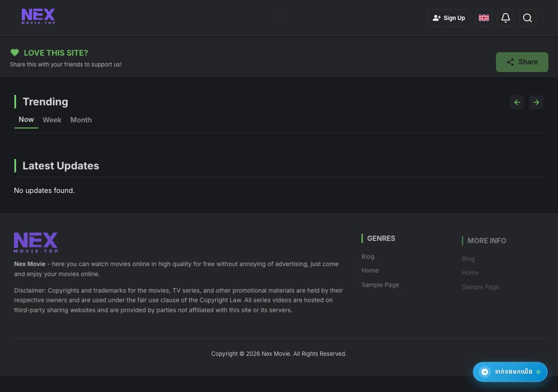This screenshot has height=392, width=558.
Task: Click the GENRES footer heading
Action: click(381, 238)
